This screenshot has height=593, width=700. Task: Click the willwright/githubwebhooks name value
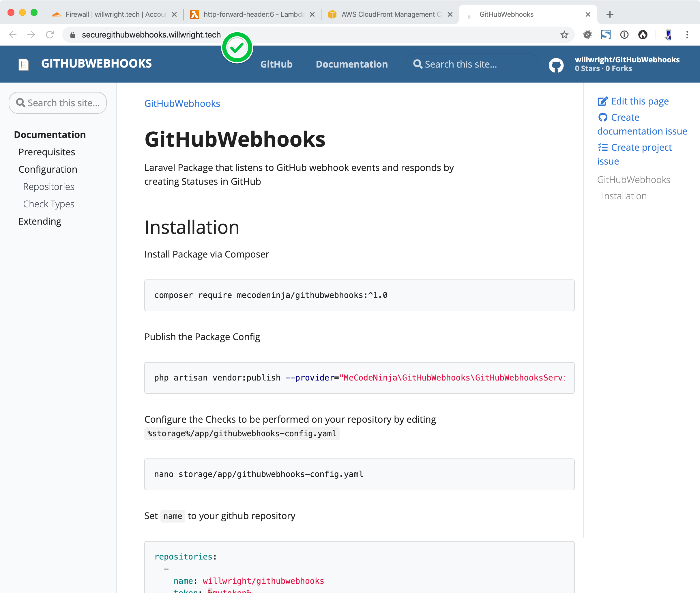coord(263,581)
